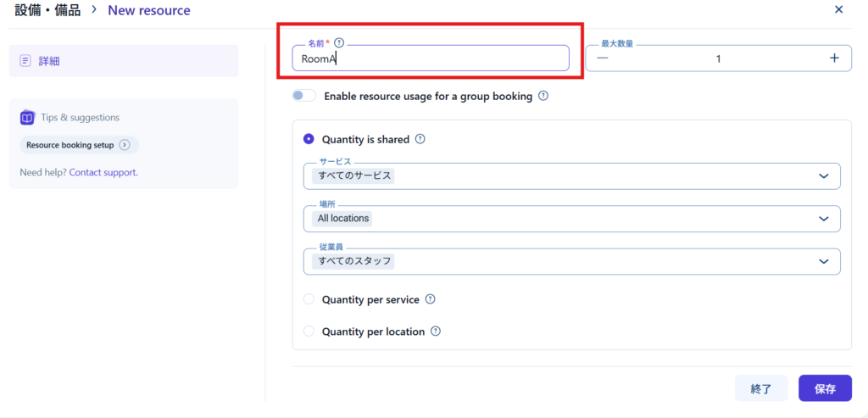Click the Tips & suggestions book icon
This screenshot has height=418, width=868.
(27, 118)
